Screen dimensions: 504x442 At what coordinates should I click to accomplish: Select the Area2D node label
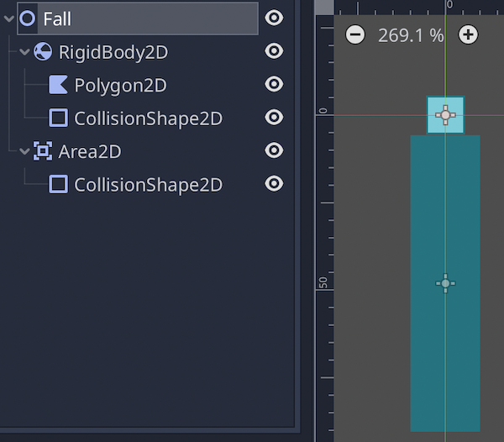pyautogui.click(x=90, y=151)
